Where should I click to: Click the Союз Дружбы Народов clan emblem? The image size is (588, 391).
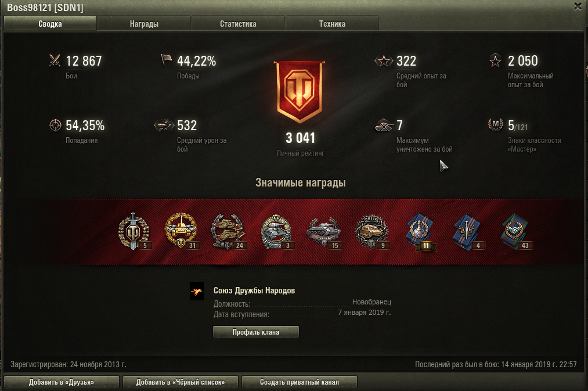pyautogui.click(x=197, y=291)
